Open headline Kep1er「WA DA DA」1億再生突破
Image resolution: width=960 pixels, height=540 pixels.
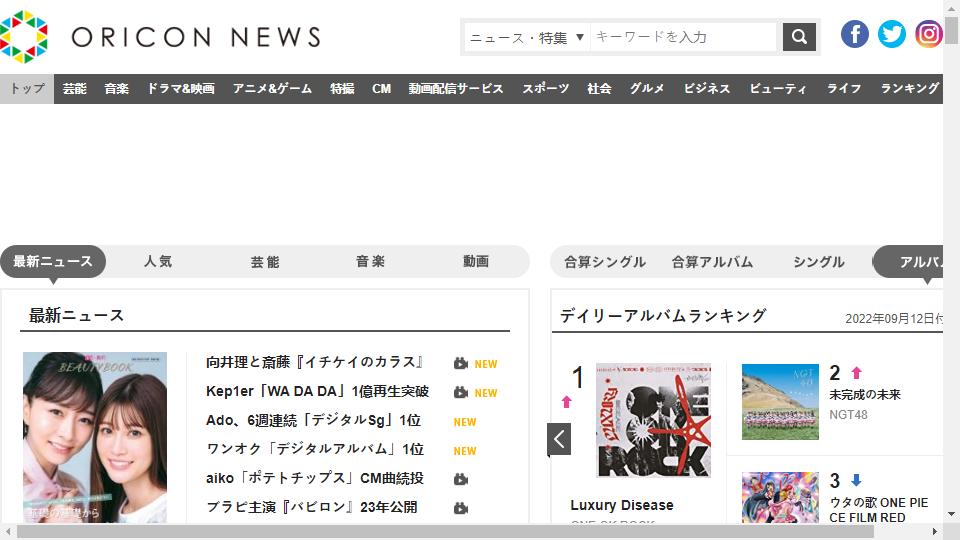[x=317, y=391]
